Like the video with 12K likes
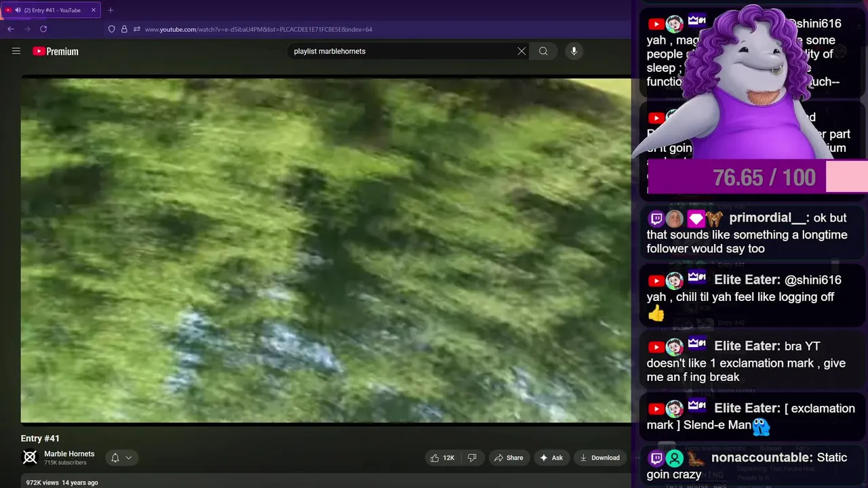The height and width of the screenshot is (488, 868). tap(442, 457)
